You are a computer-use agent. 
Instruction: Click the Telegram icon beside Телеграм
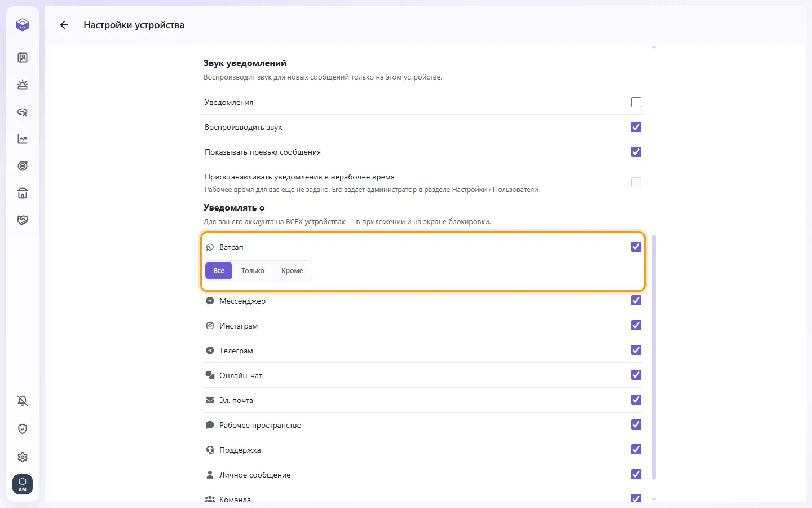click(x=210, y=351)
